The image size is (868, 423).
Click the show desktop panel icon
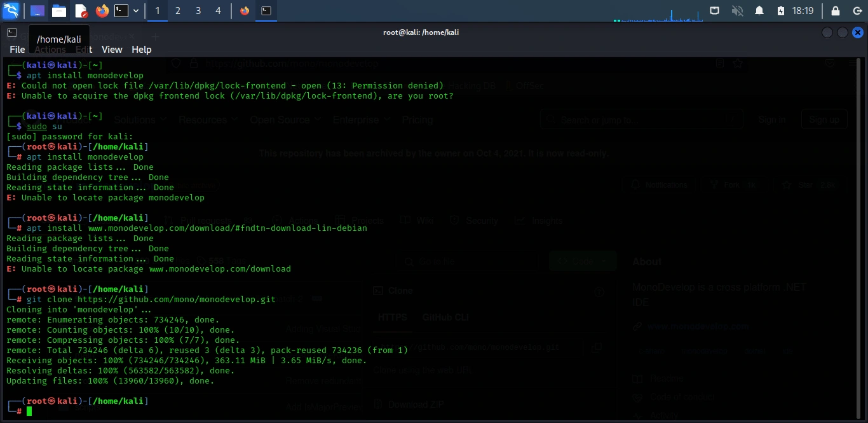point(37,11)
